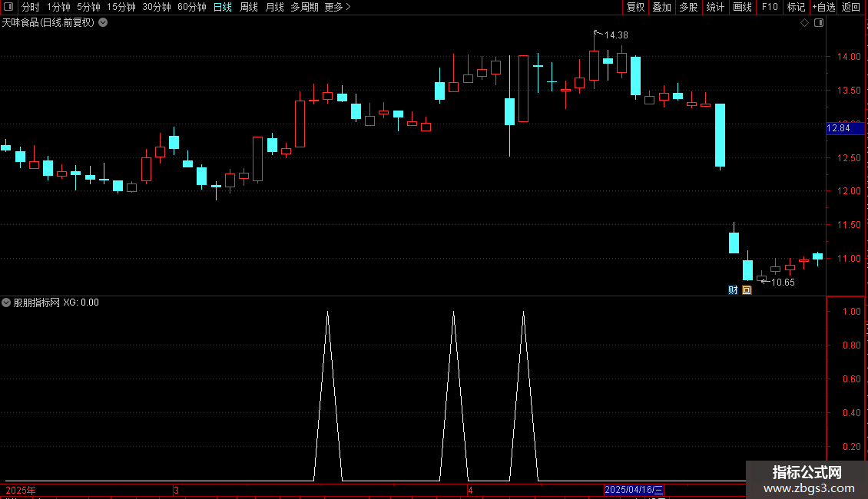Switch to 分时 intraday view
The width and height of the screenshot is (868, 499).
click(31, 7)
